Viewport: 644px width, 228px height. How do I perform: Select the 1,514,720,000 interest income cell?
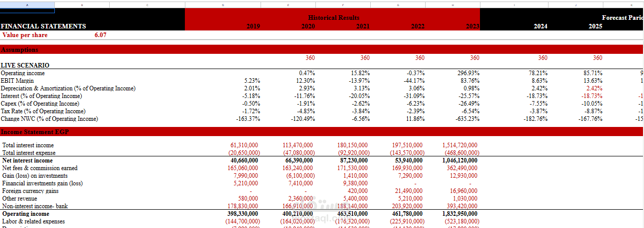(460, 145)
